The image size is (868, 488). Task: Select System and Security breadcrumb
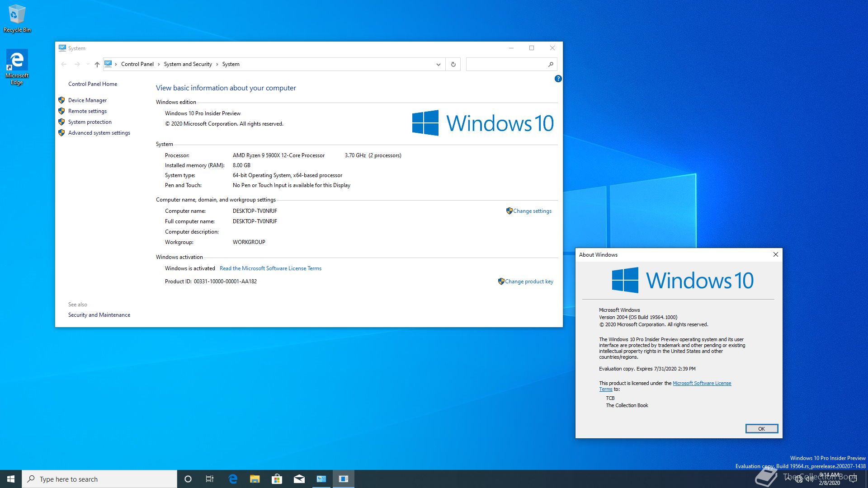pos(188,64)
